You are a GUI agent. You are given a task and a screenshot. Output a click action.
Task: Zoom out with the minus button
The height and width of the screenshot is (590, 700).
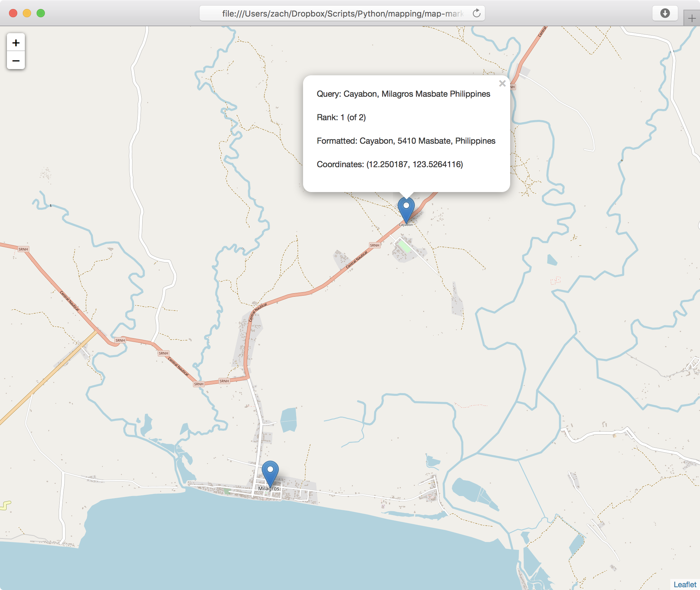(x=16, y=61)
